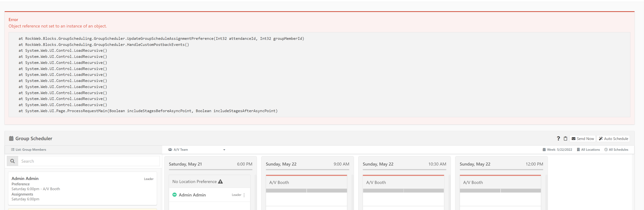Viewport: 644px width, 210px height.
Task: Copy the block GUID via clipboard icon
Action: (x=566, y=138)
